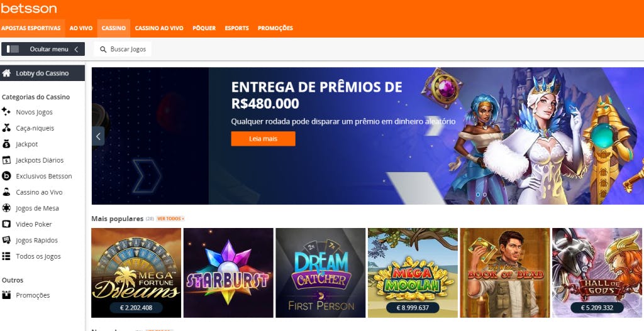Image resolution: width=644 pixels, height=331 pixels.
Task: Open Ver Todos link for Mais populares
Action: tap(170, 219)
